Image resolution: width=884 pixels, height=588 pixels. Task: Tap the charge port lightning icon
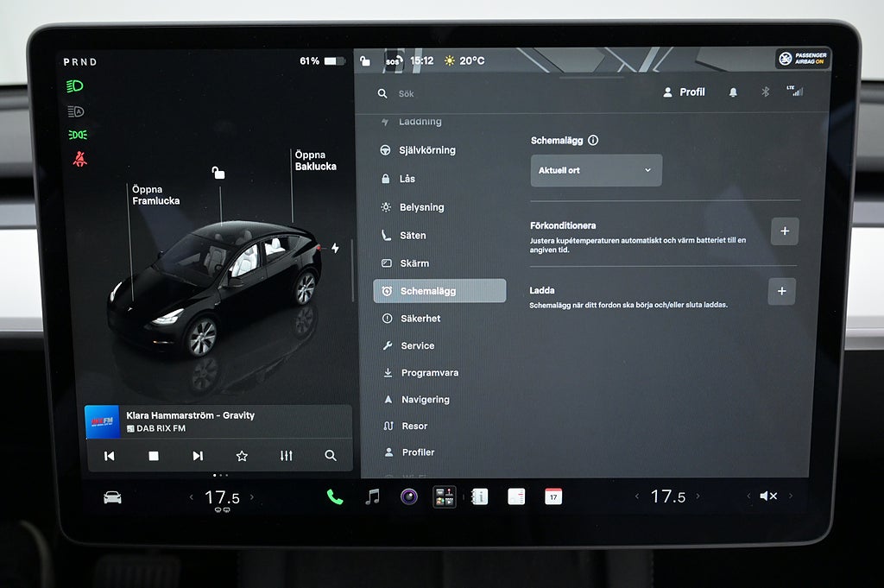(335, 248)
